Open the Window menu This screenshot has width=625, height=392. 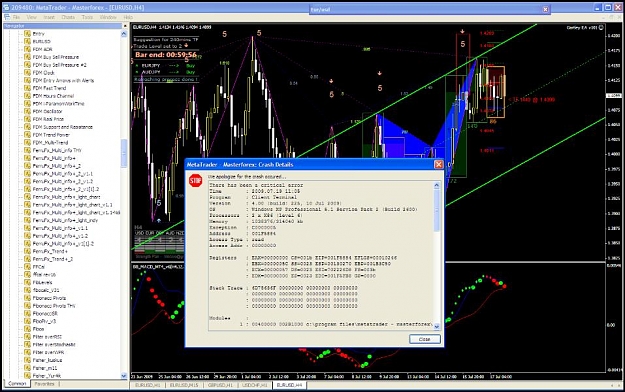pos(108,17)
